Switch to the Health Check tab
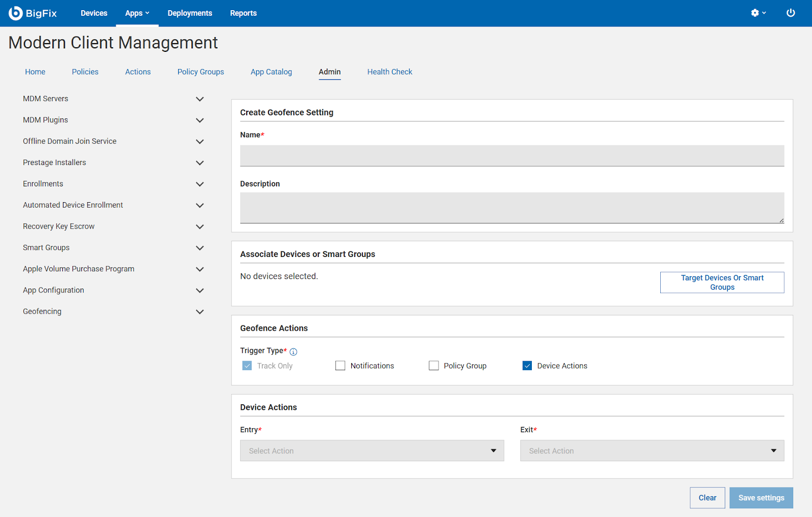The height and width of the screenshot is (517, 812). [389, 72]
